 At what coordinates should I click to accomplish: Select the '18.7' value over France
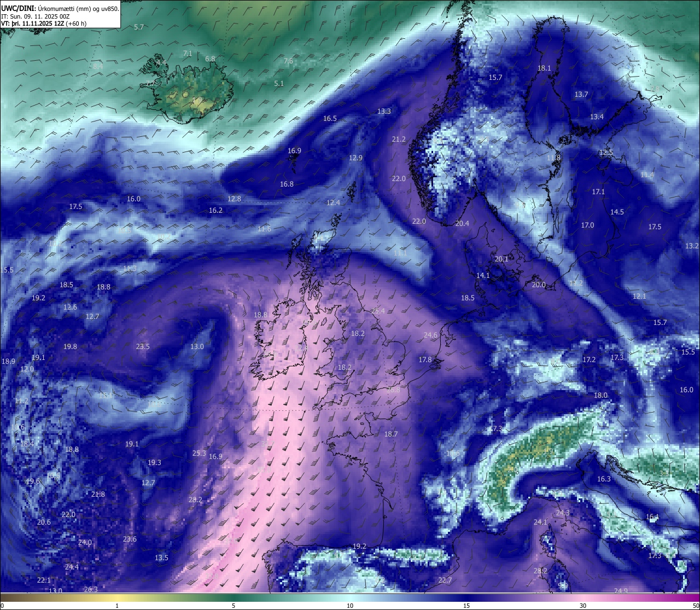coord(391,434)
